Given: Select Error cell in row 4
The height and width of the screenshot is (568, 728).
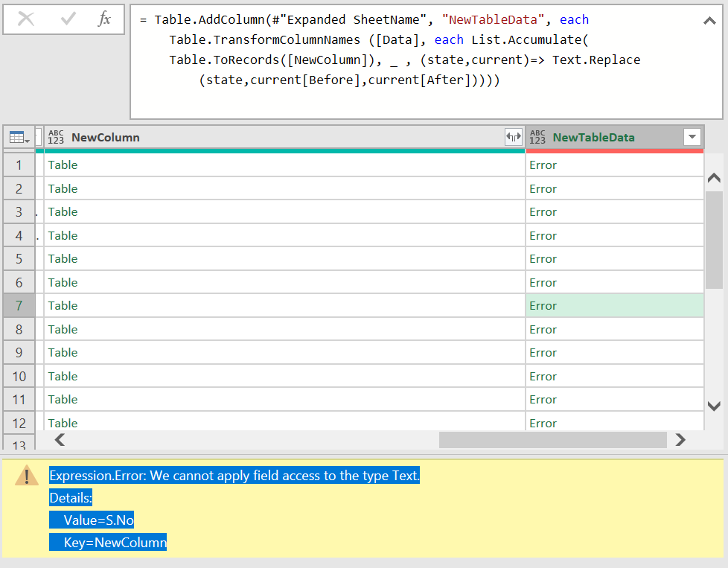Looking at the screenshot, I should pos(615,235).
